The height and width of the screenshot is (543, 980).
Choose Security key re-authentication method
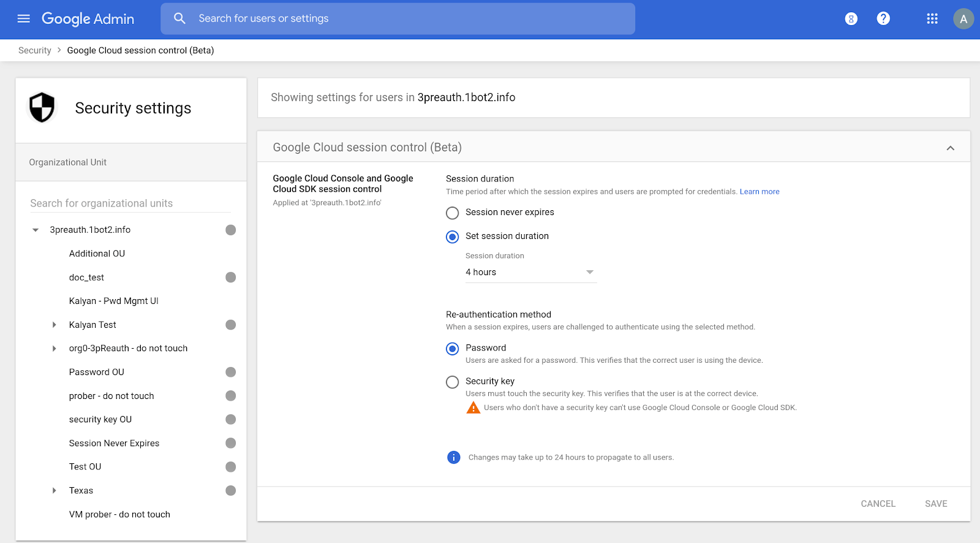pos(453,382)
